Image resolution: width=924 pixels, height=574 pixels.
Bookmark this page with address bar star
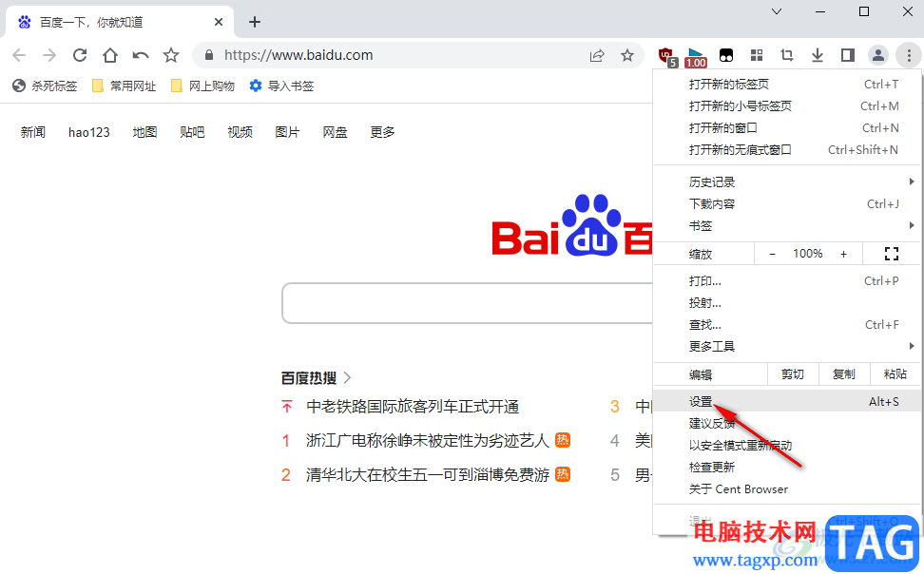point(627,55)
